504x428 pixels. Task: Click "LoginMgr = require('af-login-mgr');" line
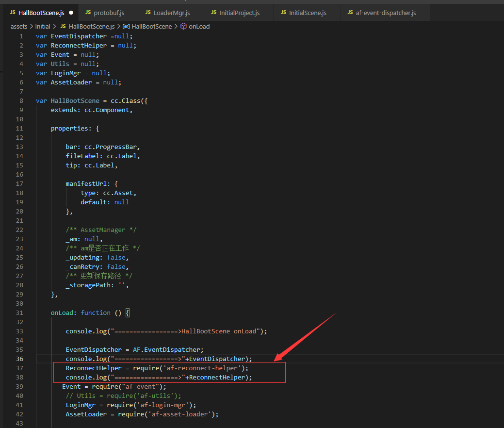131,405
